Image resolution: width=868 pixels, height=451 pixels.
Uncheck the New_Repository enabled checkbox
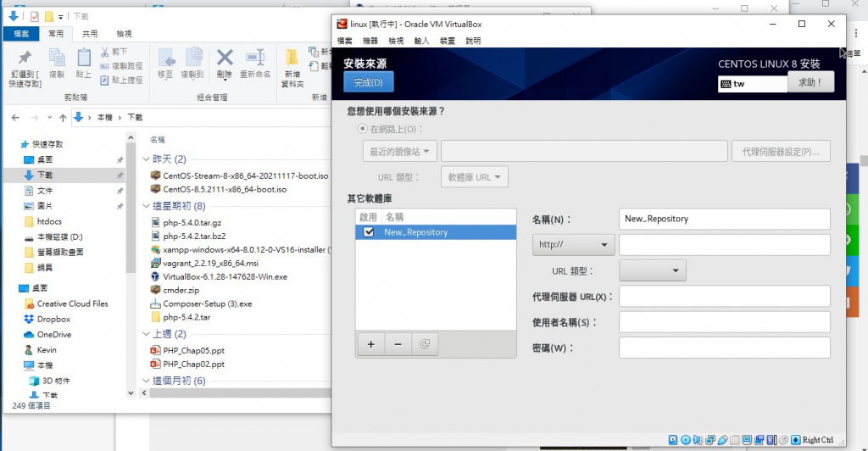[x=369, y=232]
